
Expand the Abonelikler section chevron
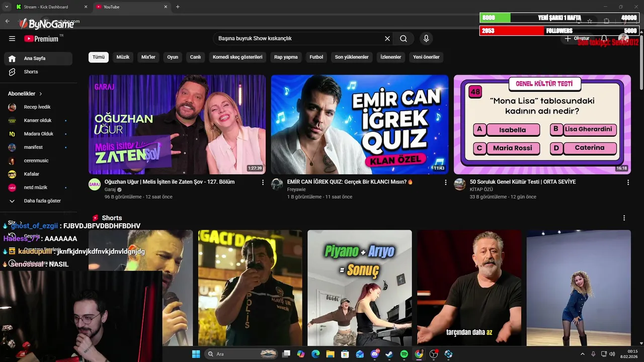[x=41, y=94]
